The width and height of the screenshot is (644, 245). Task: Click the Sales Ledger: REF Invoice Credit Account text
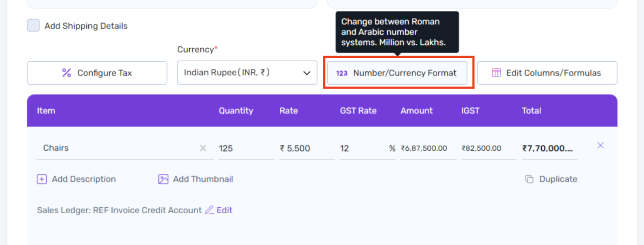[x=119, y=210]
